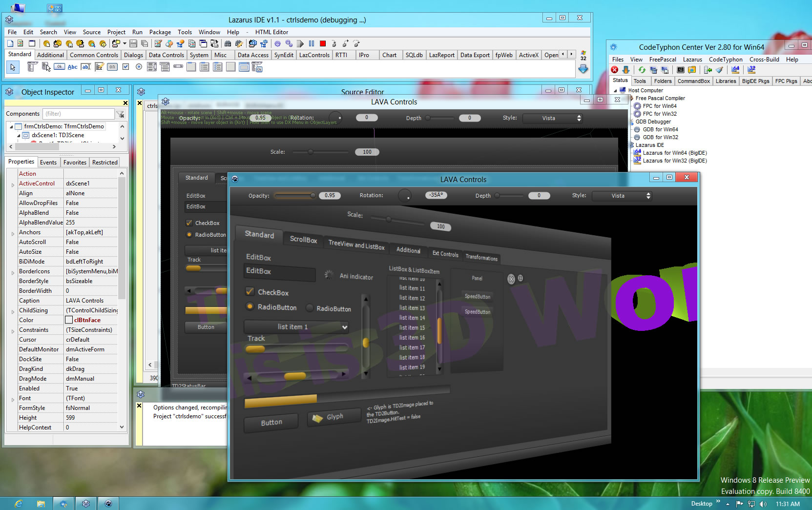Select 'list item 13' in the ListBox
The width and height of the screenshot is (812, 510).
(x=412, y=308)
